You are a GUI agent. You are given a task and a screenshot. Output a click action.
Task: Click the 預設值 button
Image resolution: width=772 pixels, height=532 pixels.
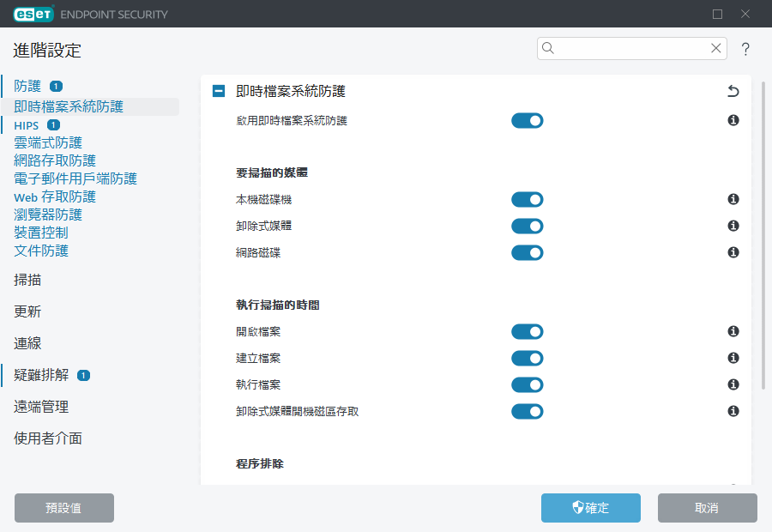(x=64, y=508)
